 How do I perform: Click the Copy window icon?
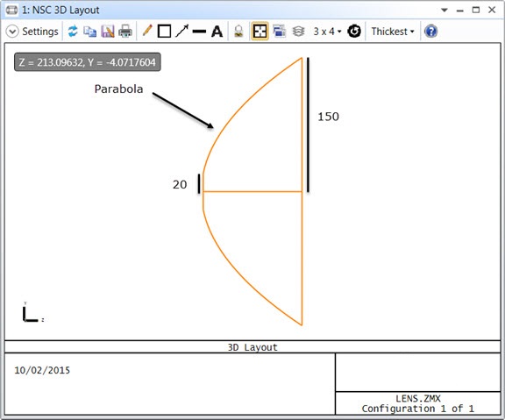coord(89,32)
